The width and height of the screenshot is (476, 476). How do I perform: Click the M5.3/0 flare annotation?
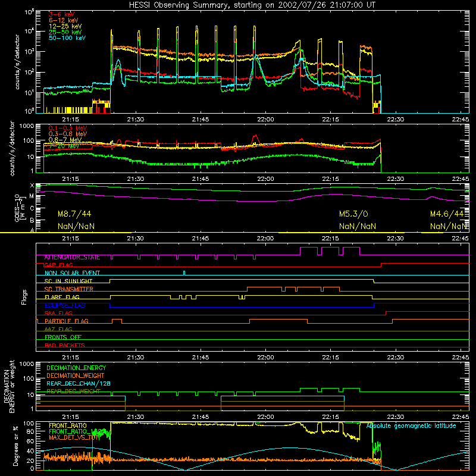[353, 214]
